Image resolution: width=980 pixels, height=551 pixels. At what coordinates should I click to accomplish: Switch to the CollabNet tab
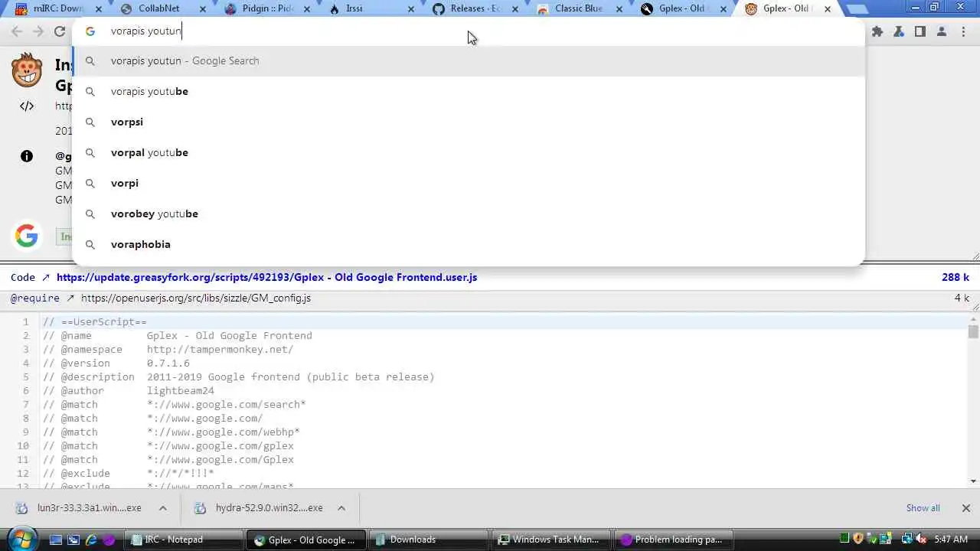158,8
